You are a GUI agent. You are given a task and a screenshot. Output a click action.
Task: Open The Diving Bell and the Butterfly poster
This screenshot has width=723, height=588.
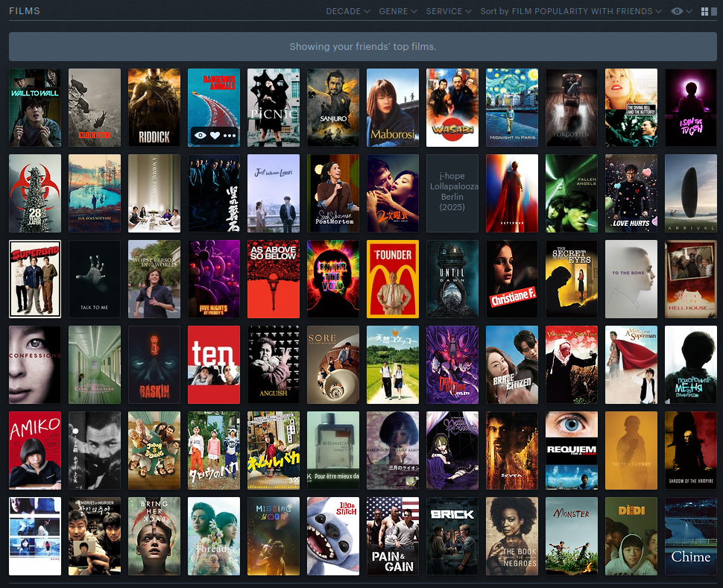[x=631, y=108]
